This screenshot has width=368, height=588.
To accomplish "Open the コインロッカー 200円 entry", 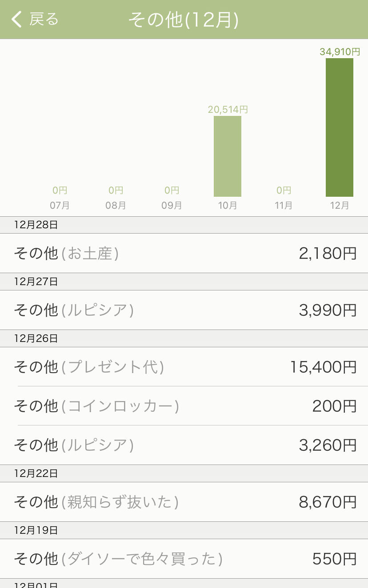I will (184, 406).
